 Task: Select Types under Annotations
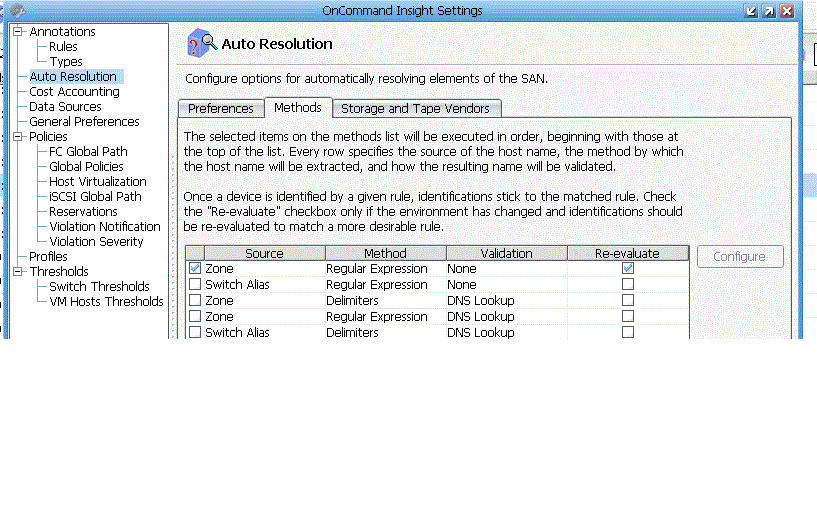tap(66, 61)
